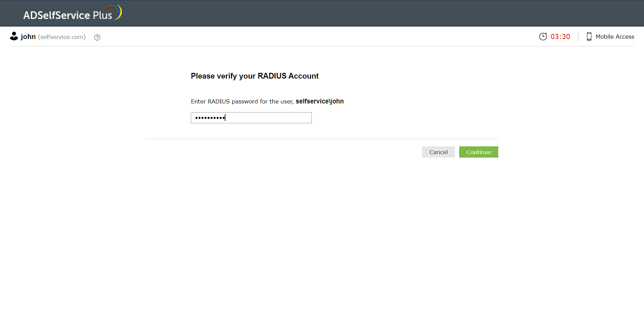
Task: Click the 'Enter RADIUS password for the user' label
Action: [x=242, y=101]
